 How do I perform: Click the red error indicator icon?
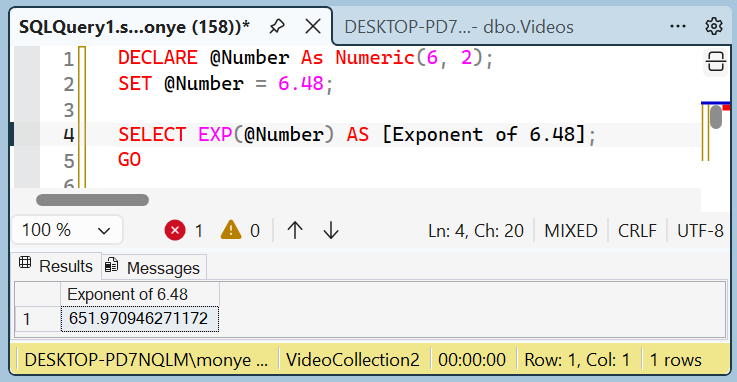(175, 231)
